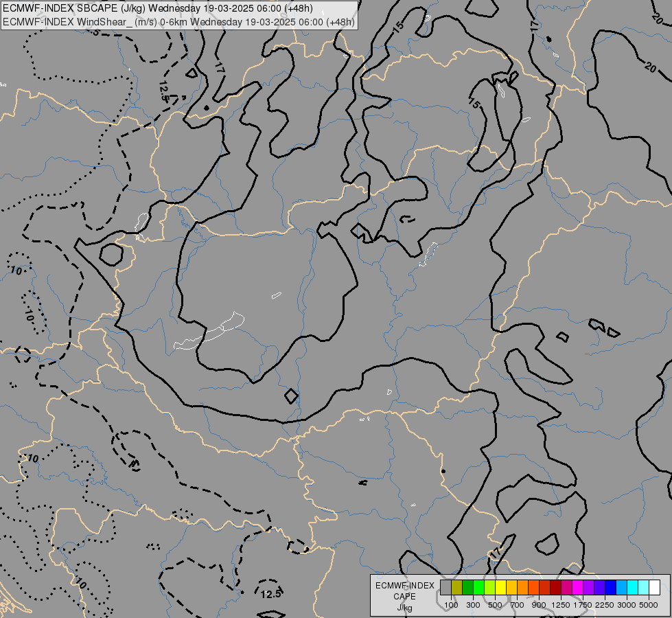Select the WindShear 0-6km title line

click(x=178, y=21)
